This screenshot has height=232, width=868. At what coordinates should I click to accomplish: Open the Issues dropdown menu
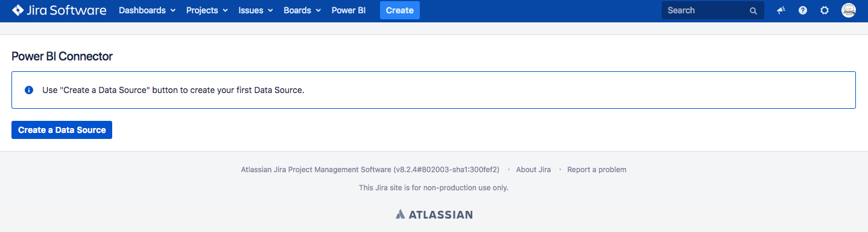256,10
